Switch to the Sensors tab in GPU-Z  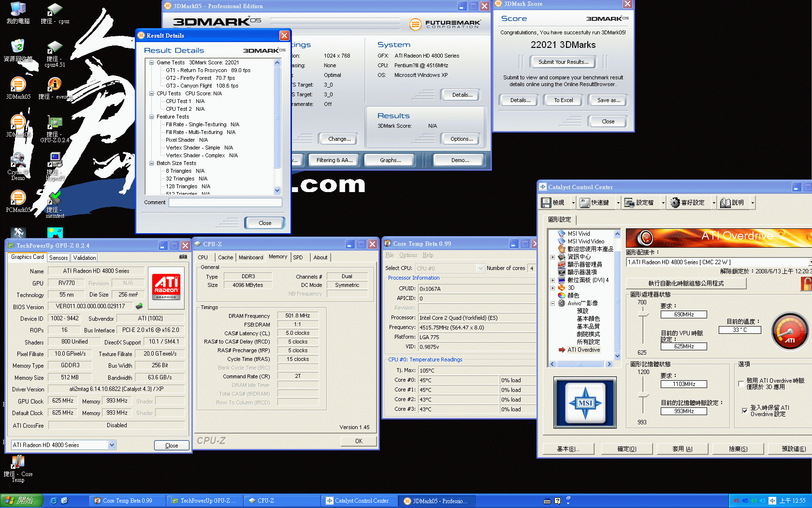(58, 258)
